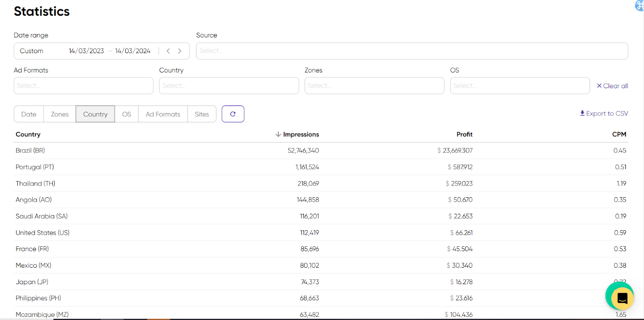Open the Country filter dropdown
This screenshot has height=320, width=644.
click(229, 86)
